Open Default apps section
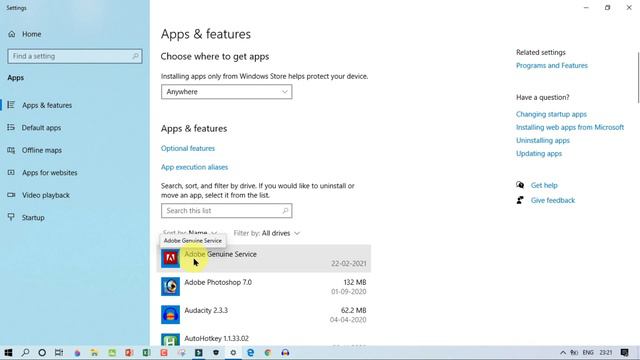The width and height of the screenshot is (640, 360). pos(34,128)
